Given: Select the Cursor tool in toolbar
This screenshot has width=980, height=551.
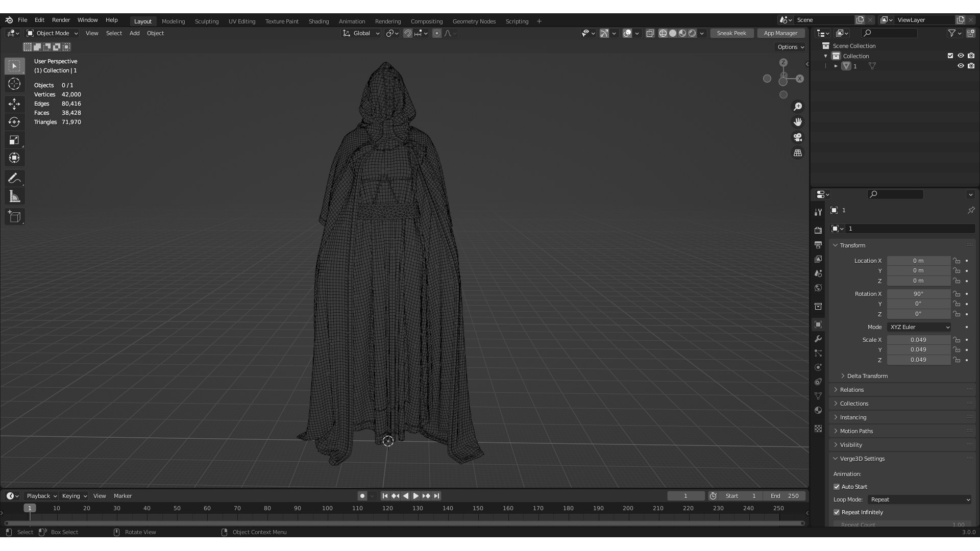Looking at the screenshot, I should 14,84.
